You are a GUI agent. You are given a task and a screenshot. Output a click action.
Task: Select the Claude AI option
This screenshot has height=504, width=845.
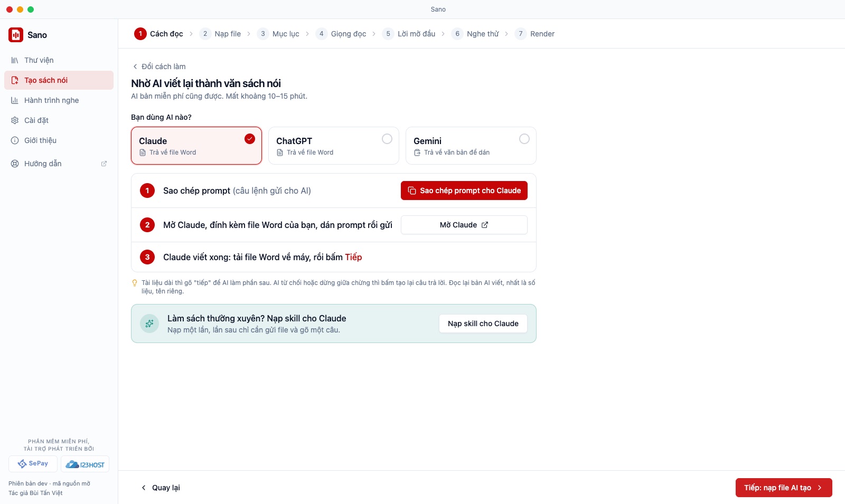coord(196,146)
